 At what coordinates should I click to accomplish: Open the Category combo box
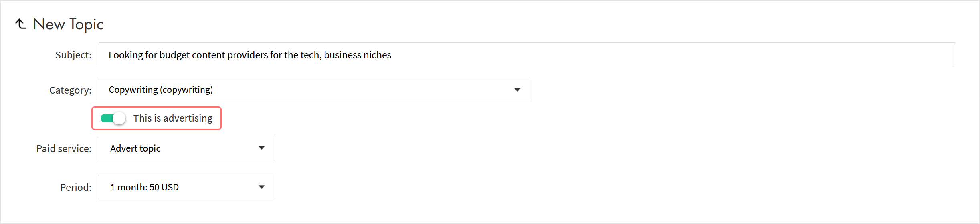tap(314, 90)
